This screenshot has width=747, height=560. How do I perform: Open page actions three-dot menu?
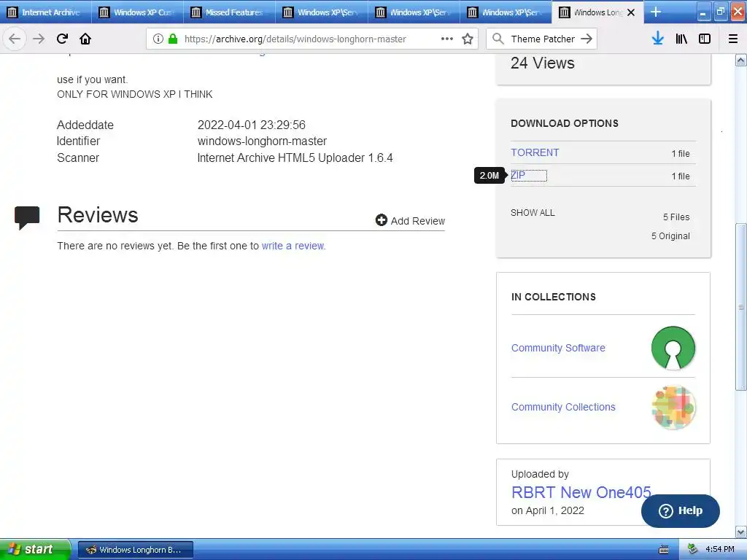(x=447, y=39)
